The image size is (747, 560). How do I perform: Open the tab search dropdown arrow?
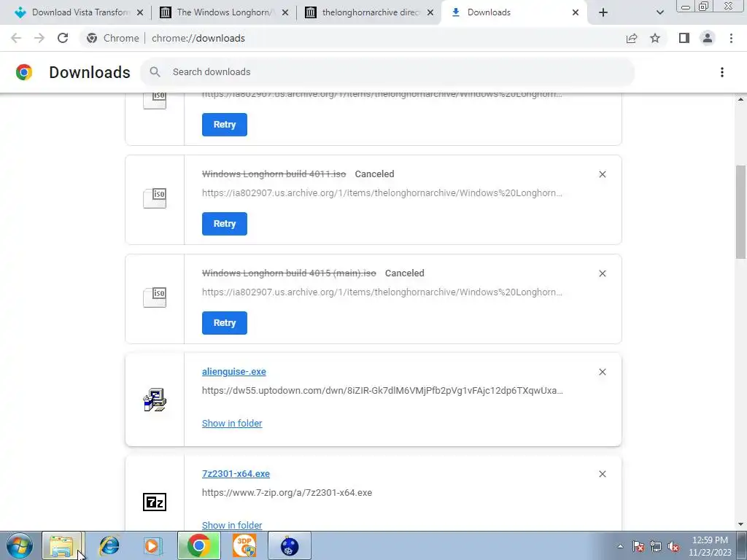[x=659, y=12]
